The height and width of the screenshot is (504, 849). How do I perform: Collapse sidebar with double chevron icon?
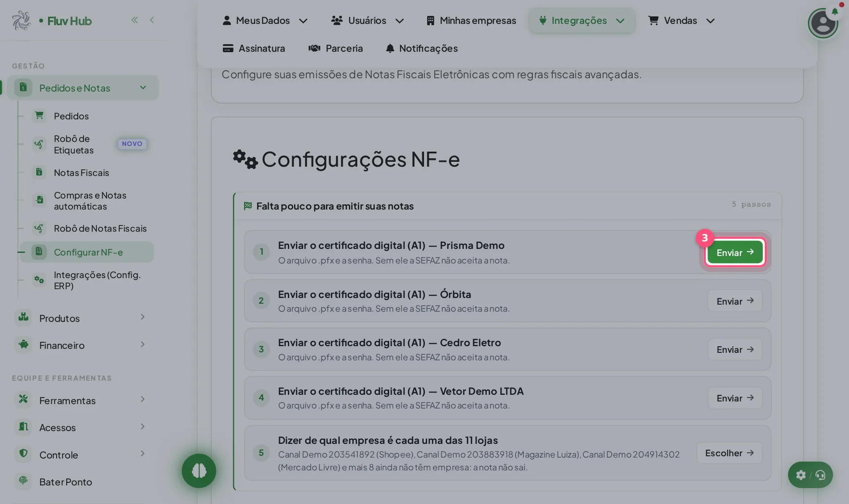[134, 20]
